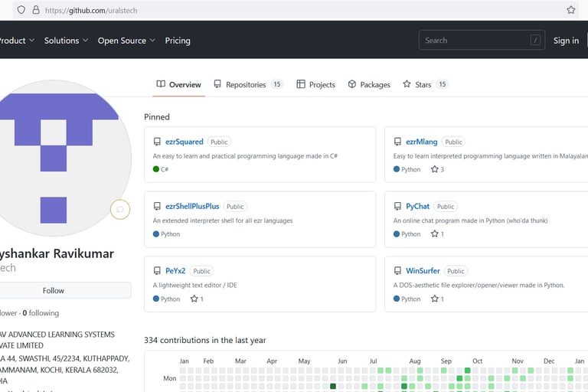588x392 pixels.
Task: Click the repo icon next to WinSurfer
Action: click(x=397, y=271)
